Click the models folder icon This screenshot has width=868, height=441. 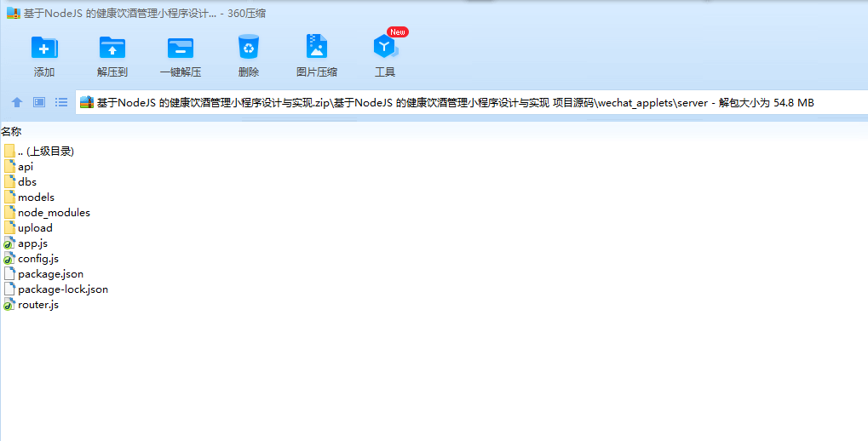tap(9, 198)
